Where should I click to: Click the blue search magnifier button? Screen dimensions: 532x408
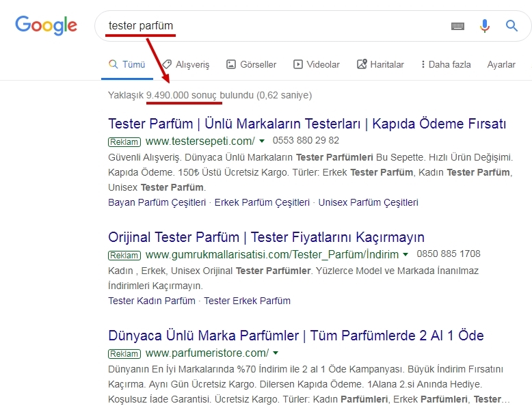click(x=511, y=26)
